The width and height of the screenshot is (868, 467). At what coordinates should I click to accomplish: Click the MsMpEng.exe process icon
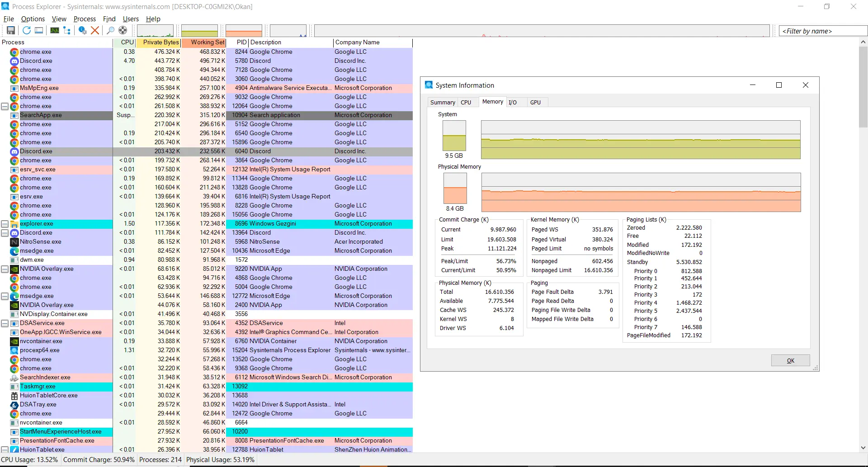[x=14, y=88]
